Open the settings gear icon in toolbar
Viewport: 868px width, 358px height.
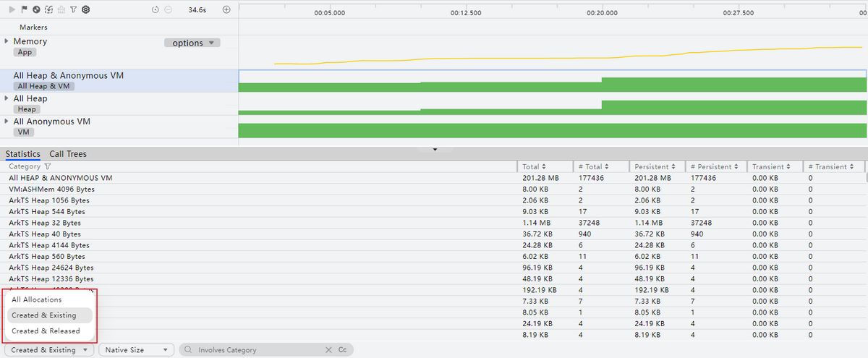point(85,9)
